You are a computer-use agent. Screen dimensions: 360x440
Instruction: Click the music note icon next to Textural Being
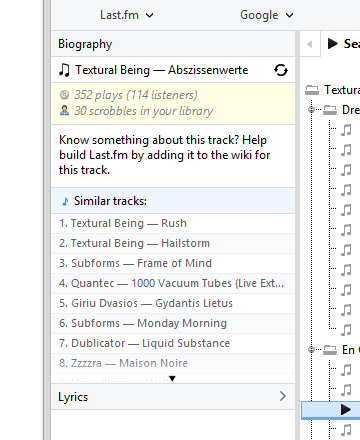point(64,70)
